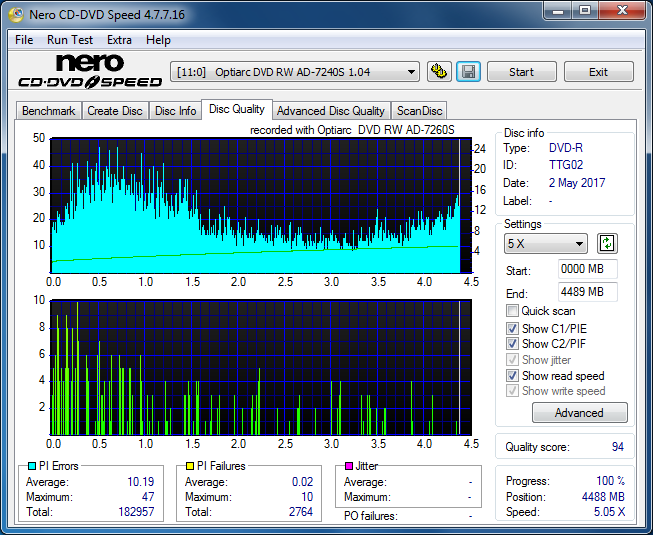Image resolution: width=653 pixels, height=535 pixels.
Task: Click the magenta Jitter legend swatch
Action: coord(349,466)
